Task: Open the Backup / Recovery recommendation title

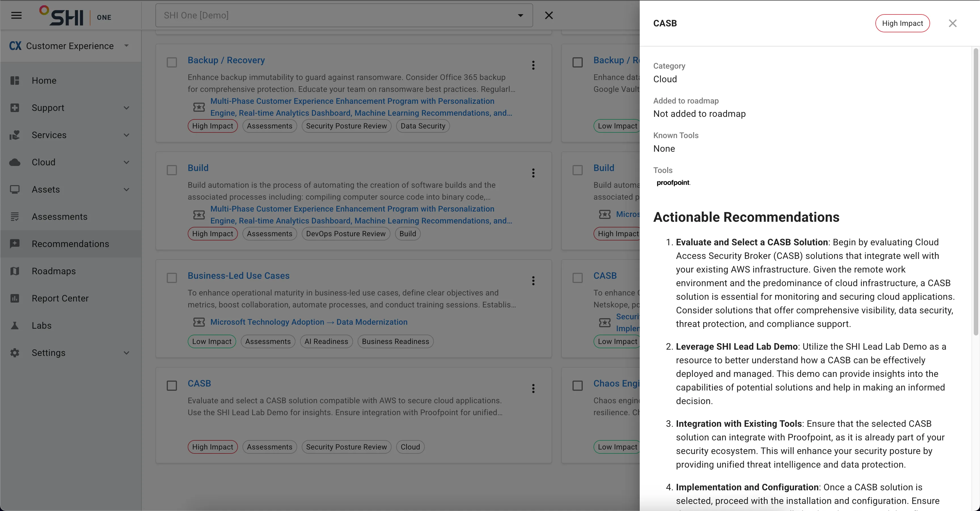Action: pyautogui.click(x=226, y=60)
